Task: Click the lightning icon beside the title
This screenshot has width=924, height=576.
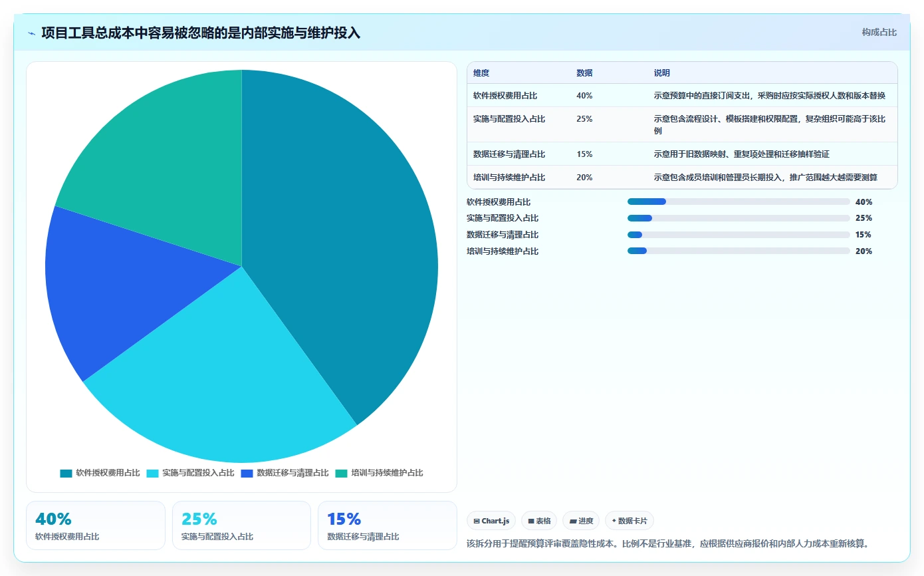Action: (x=32, y=33)
